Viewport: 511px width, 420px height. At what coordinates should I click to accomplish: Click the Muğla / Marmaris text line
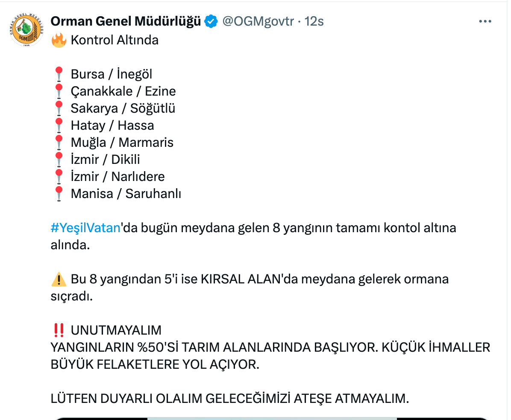point(122,143)
